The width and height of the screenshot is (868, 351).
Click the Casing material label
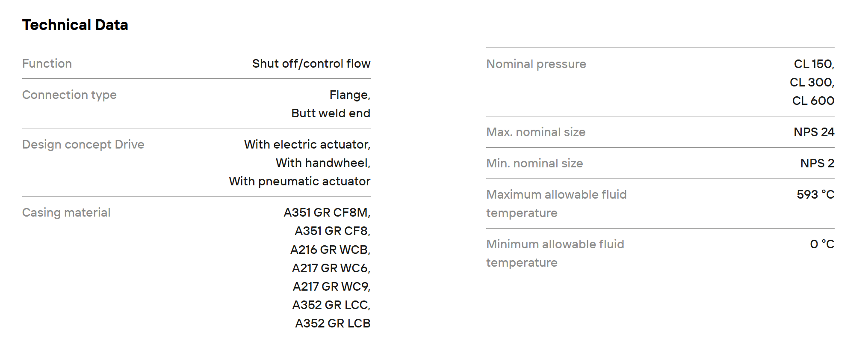[x=66, y=213]
